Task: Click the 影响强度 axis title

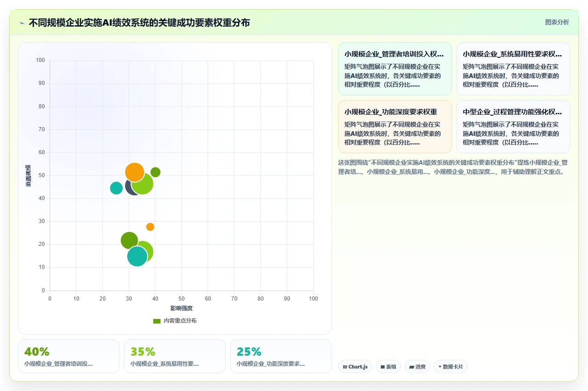Action: 181,308
